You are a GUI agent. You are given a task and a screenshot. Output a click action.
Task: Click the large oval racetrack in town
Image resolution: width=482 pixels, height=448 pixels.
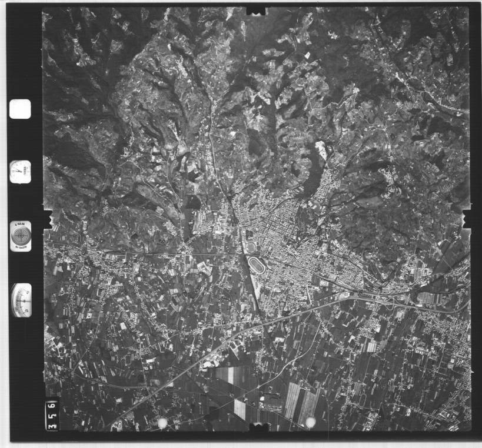point(257,265)
